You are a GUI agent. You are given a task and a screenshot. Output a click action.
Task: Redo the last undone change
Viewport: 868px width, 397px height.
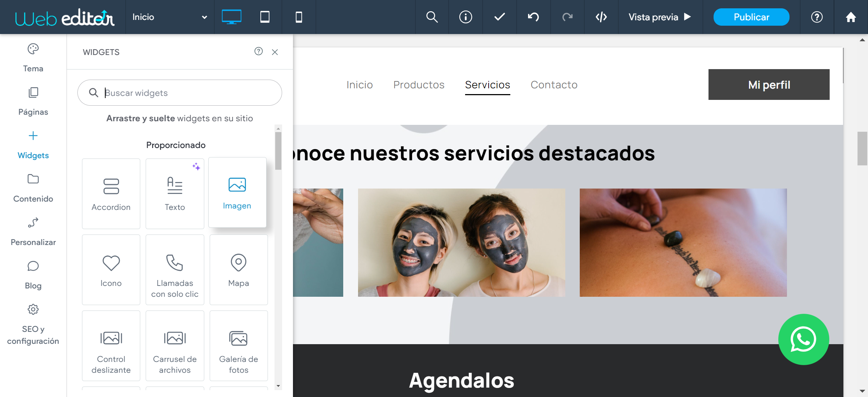567,17
